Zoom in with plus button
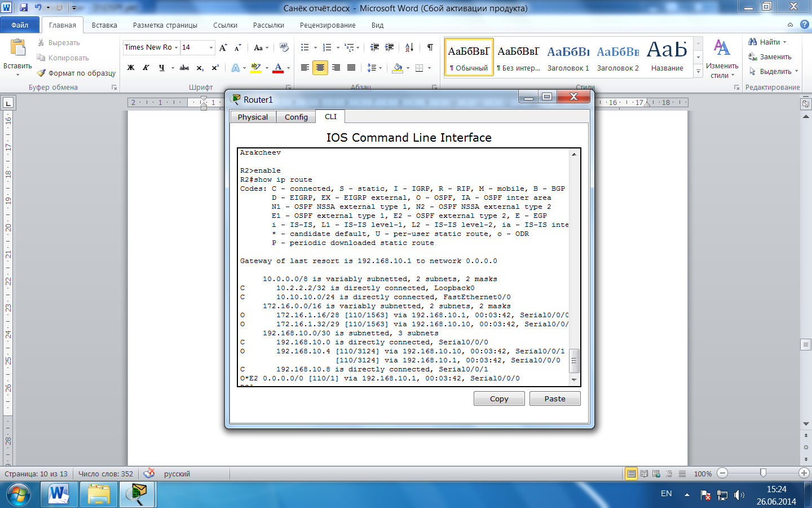The height and width of the screenshot is (508, 812). tap(804, 473)
